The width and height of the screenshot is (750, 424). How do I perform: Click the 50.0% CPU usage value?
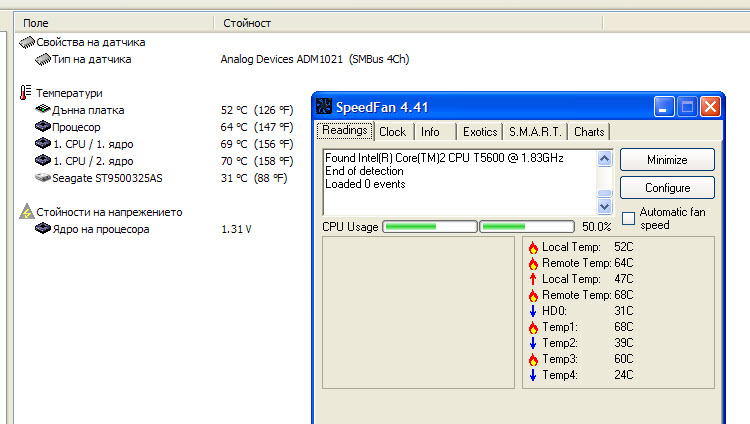596,227
